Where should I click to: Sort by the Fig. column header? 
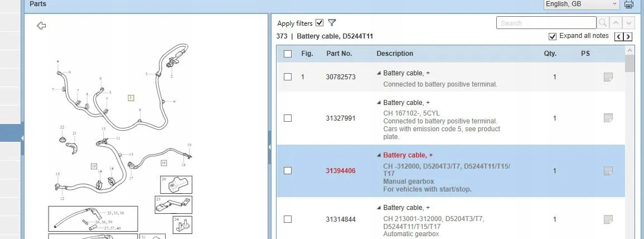307,54
